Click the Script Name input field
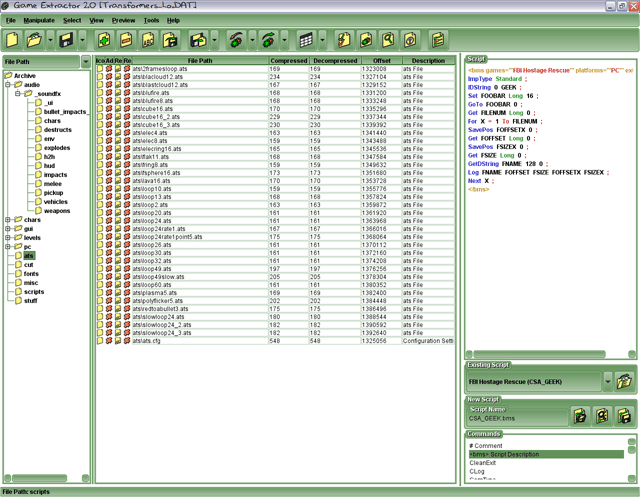The image size is (640, 497). tap(518, 418)
